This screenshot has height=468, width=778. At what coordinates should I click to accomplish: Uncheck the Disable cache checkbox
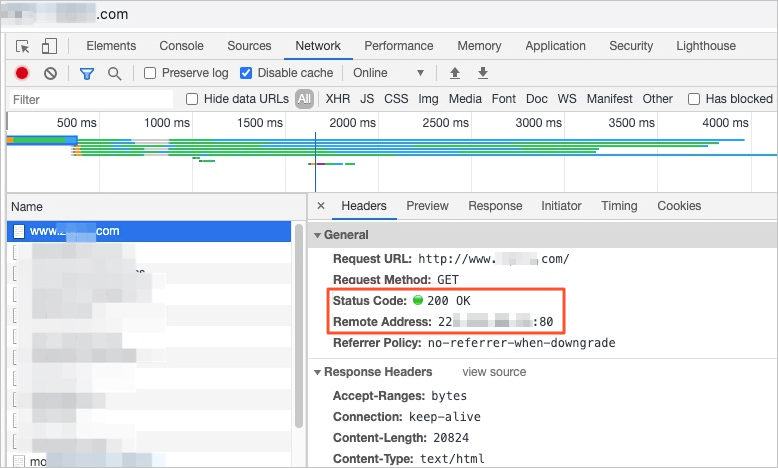tap(246, 73)
